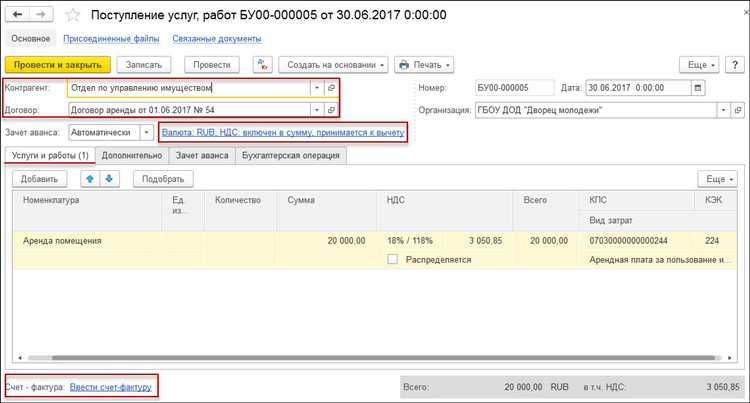The image size is (750, 403).
Task: Open calendar picker for Дата field
Action: click(x=697, y=87)
